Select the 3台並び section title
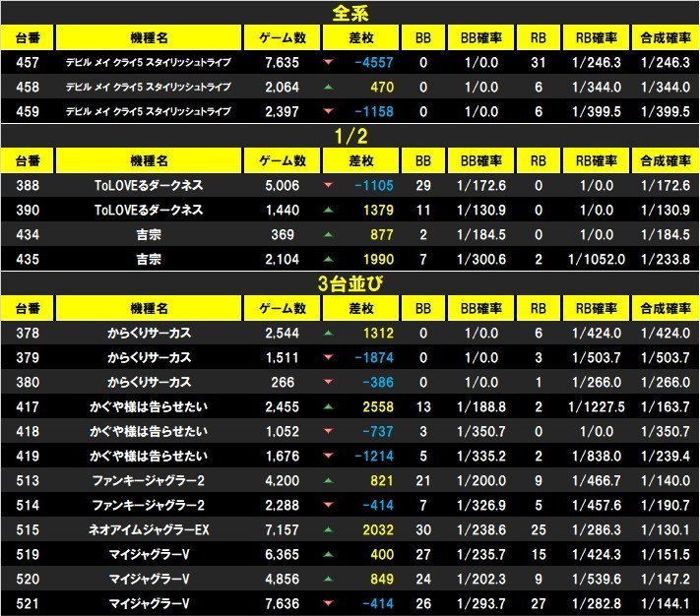 point(350,283)
